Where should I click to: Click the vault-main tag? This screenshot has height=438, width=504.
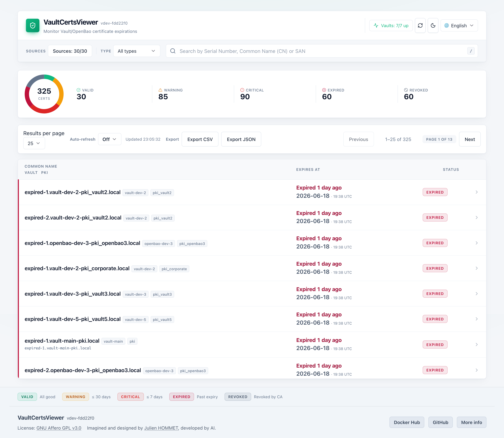pyautogui.click(x=113, y=341)
